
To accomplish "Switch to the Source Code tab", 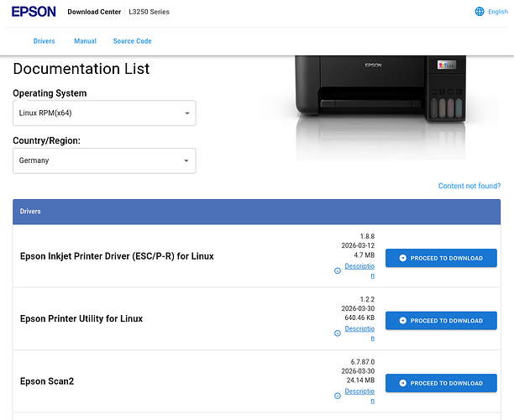I will [132, 41].
